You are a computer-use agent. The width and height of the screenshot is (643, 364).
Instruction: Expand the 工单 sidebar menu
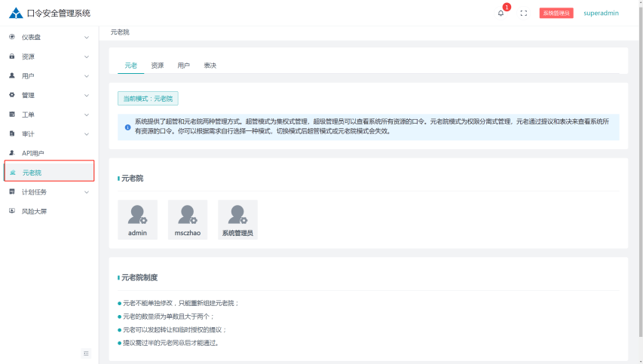click(x=48, y=115)
